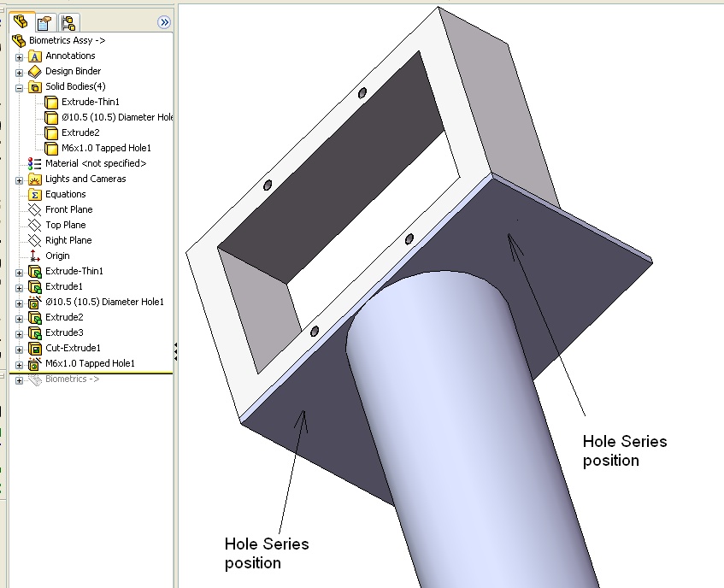Switch to the FeatureManager design tree tab
Viewport: 724px width, 588px height.
tap(21, 21)
